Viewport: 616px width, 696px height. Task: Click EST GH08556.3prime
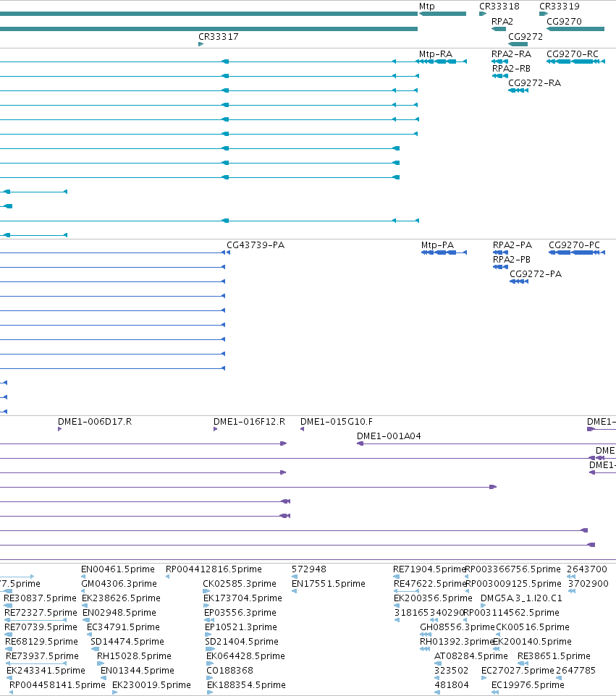(457, 627)
